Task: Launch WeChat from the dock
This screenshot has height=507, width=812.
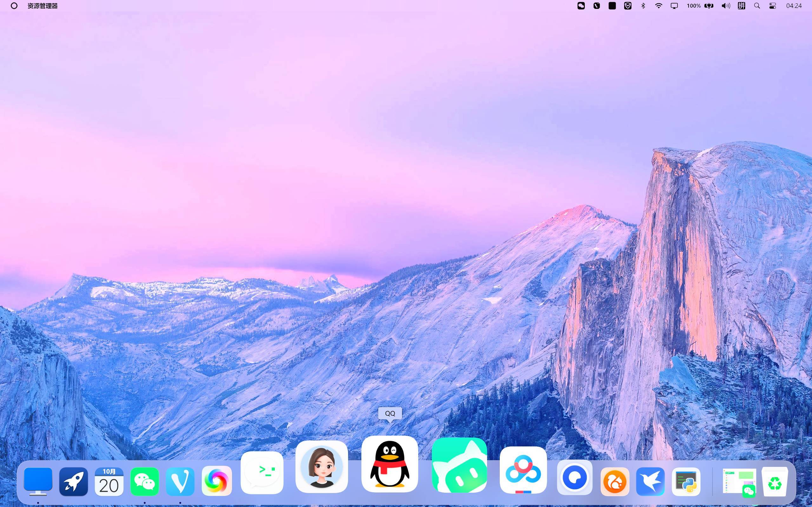Action: pyautogui.click(x=145, y=481)
